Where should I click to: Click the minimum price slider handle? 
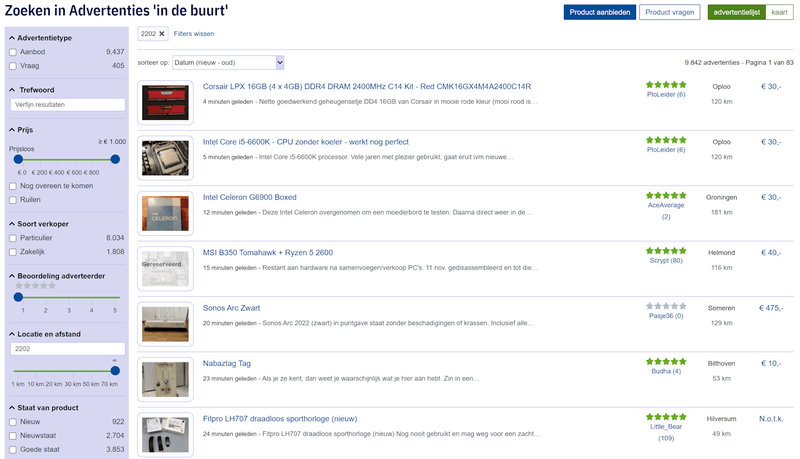click(18, 159)
